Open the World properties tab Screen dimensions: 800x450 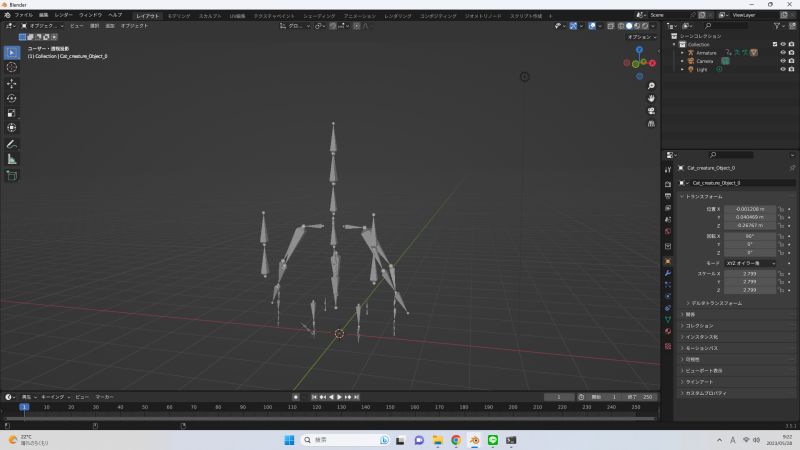[668, 232]
